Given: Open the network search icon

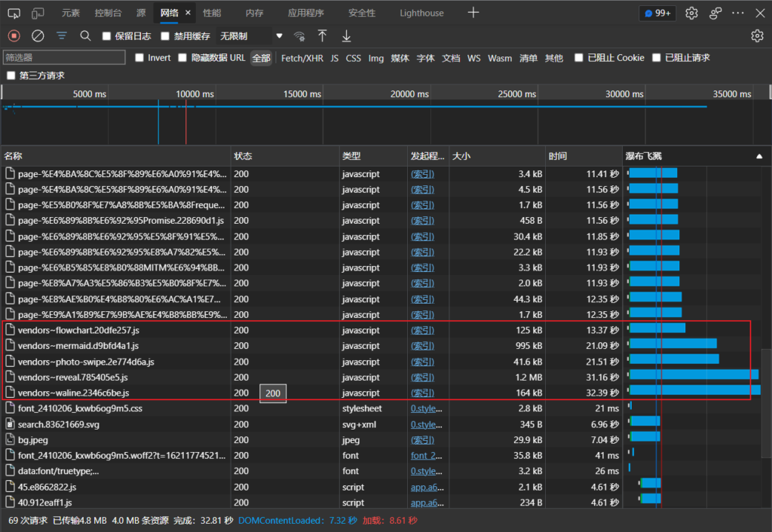Looking at the screenshot, I should [x=85, y=35].
